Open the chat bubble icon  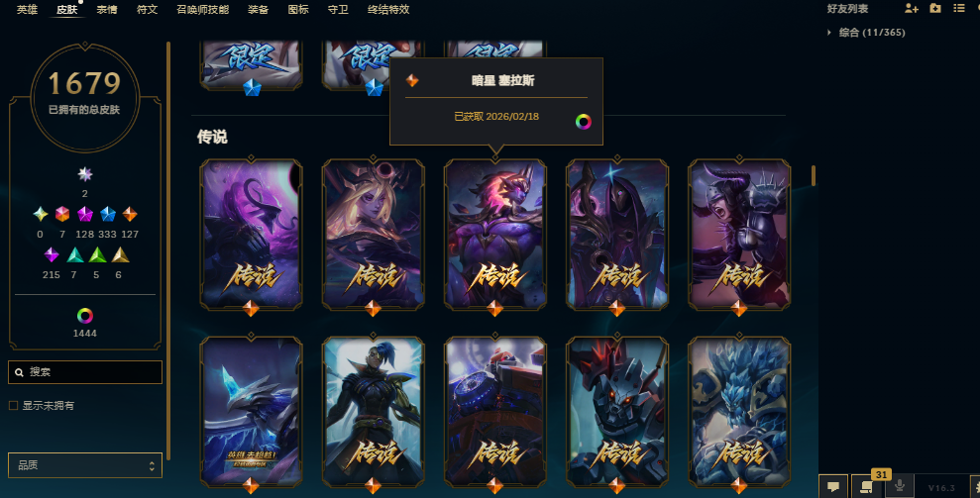(x=833, y=487)
